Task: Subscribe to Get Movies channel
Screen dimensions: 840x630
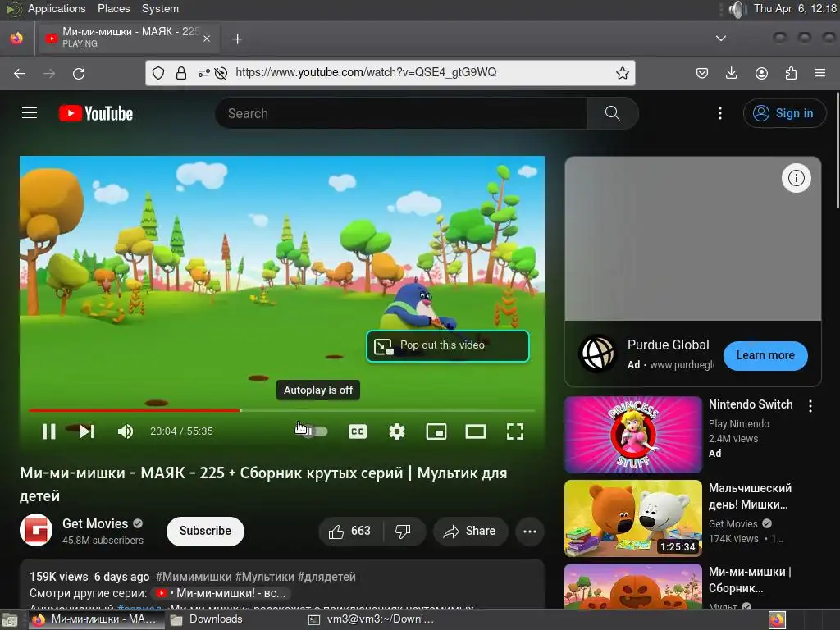Action: (205, 531)
